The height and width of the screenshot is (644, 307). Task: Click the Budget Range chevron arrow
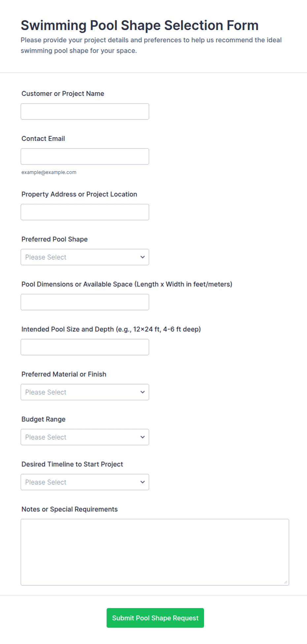coord(143,437)
